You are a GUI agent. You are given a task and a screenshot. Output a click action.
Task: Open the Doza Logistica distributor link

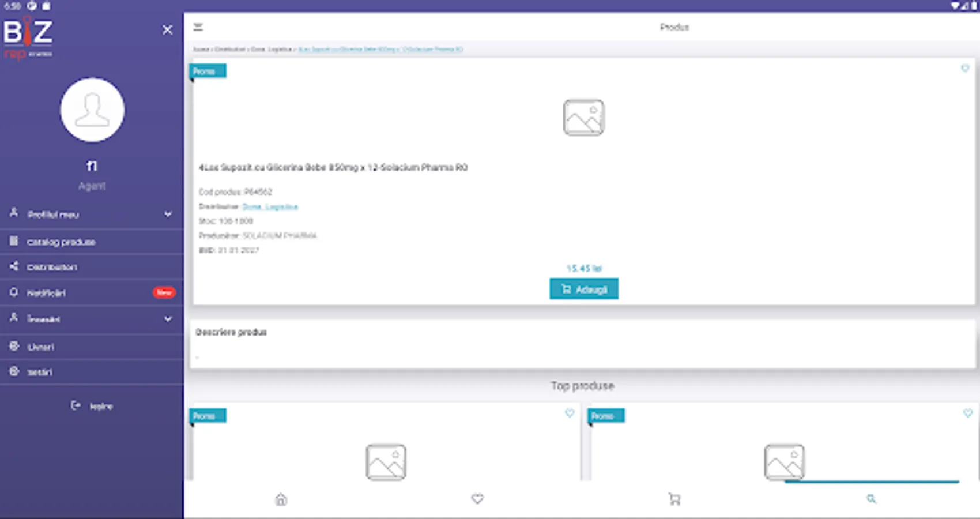pos(271,206)
